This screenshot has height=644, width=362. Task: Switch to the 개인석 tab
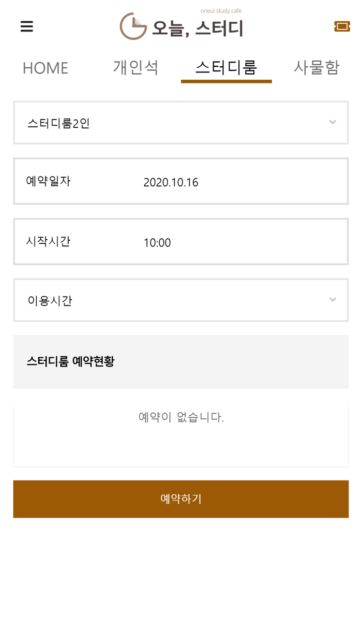pos(135,67)
